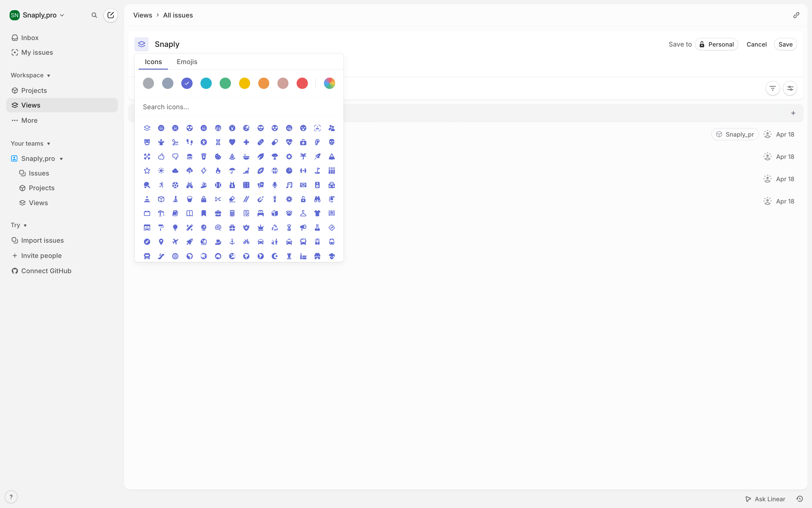Pick the calculator icon

pyautogui.click(x=232, y=213)
